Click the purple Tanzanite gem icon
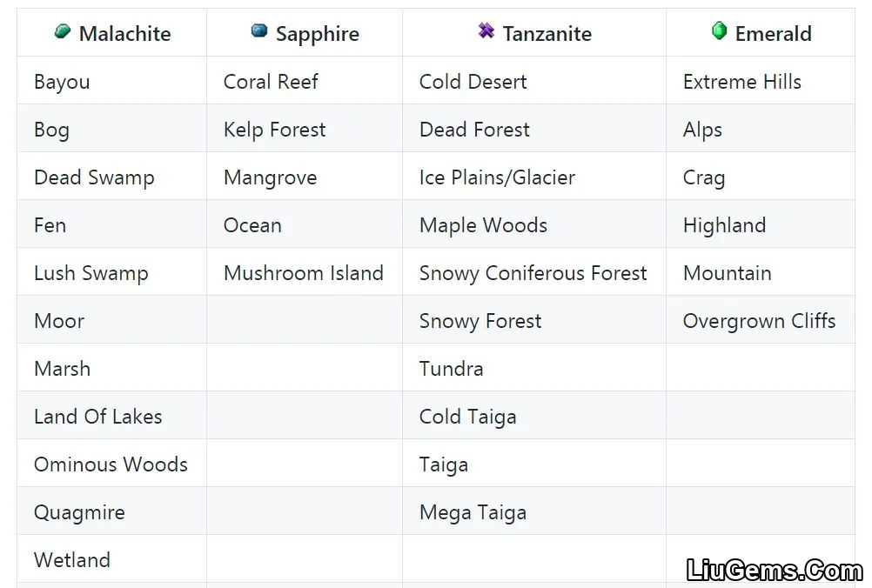This screenshot has width=872, height=588. (x=486, y=30)
